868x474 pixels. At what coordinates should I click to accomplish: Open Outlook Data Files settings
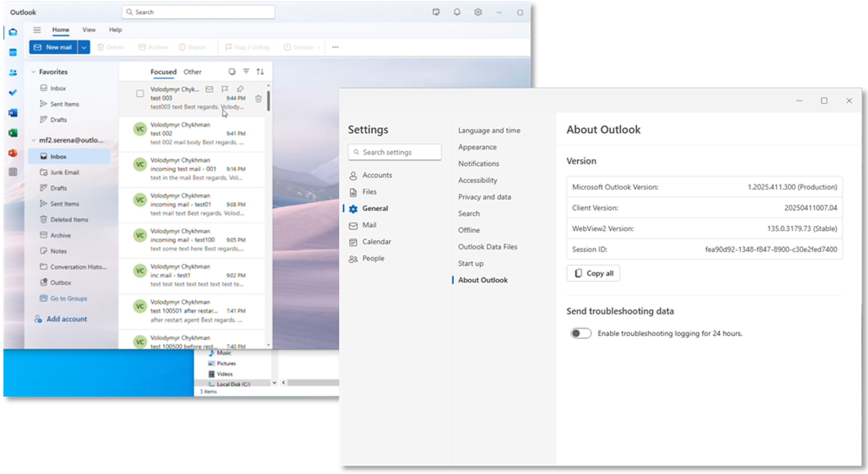(487, 247)
